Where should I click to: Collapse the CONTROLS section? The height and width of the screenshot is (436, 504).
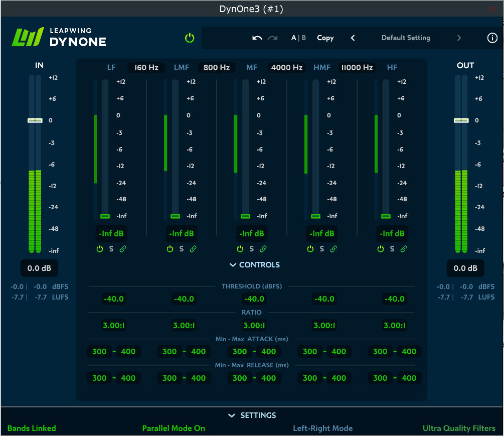click(x=254, y=264)
